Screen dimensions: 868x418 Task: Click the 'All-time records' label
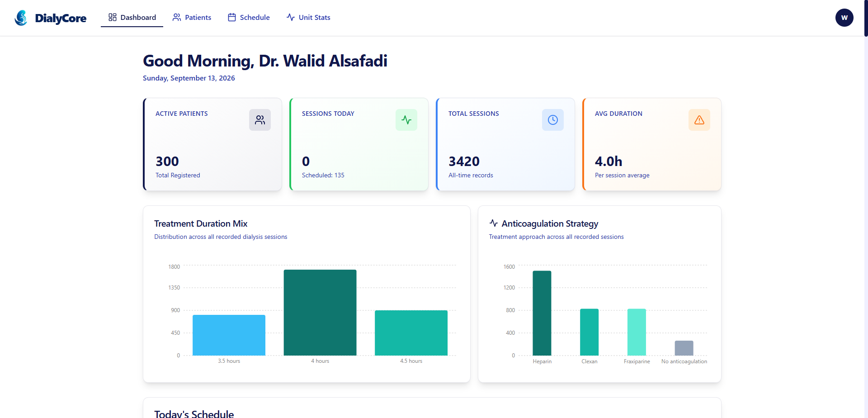[x=471, y=175]
